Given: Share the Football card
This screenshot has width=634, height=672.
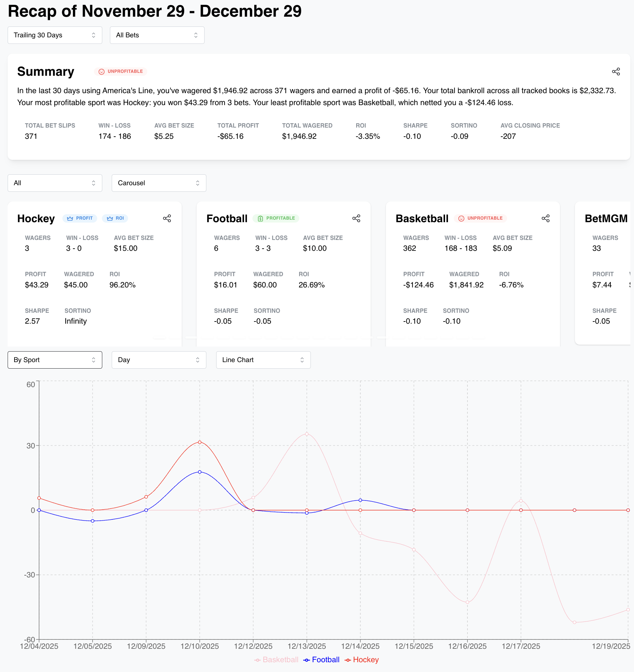Looking at the screenshot, I should (x=356, y=219).
